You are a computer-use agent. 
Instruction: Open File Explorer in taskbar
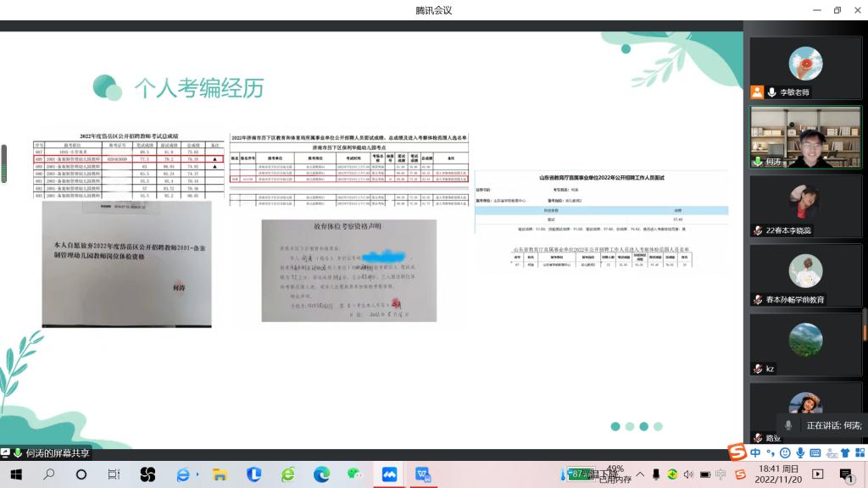[220, 474]
